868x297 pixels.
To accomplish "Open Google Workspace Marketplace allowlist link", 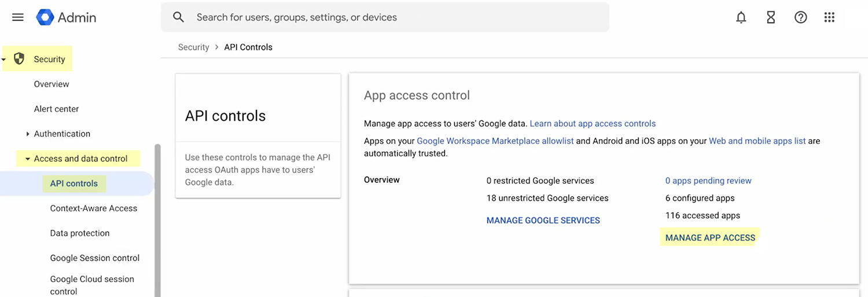I will [x=495, y=141].
